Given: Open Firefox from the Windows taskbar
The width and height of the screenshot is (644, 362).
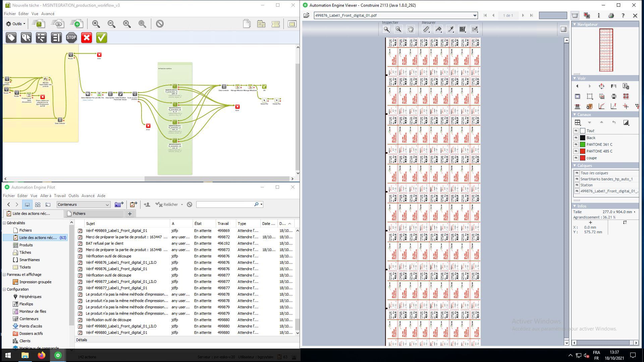Looking at the screenshot, I should [41, 355].
